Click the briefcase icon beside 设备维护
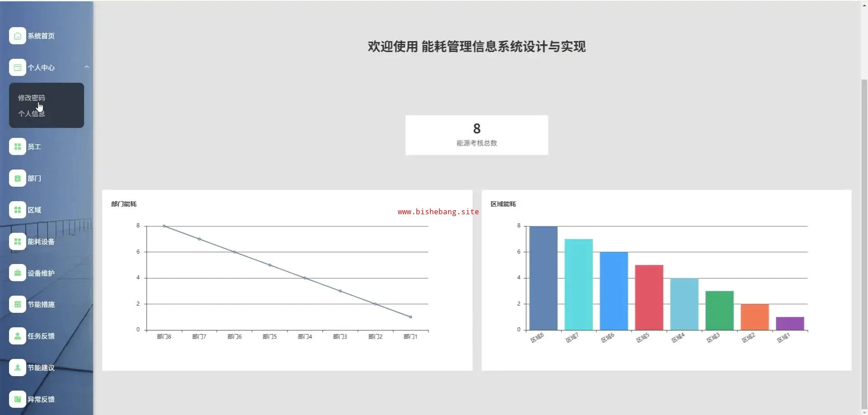Screen dimensions: 868x415 click(x=17, y=273)
